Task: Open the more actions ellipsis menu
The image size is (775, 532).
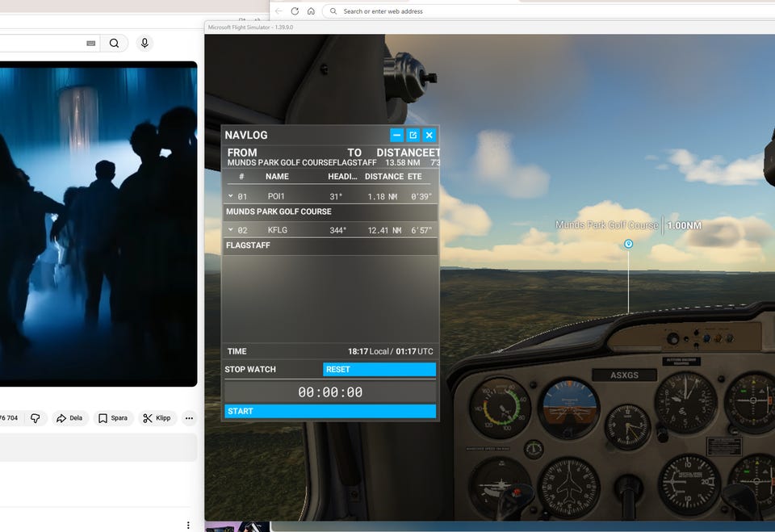Action: (189, 418)
